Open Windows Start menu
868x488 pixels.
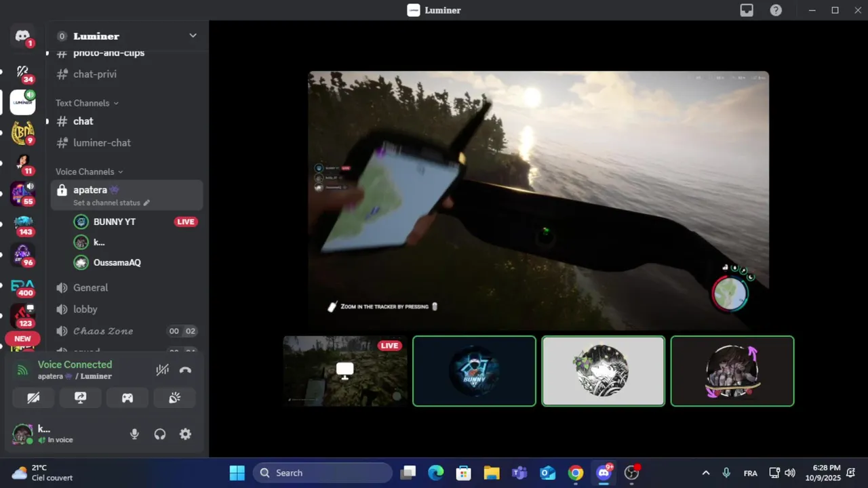click(x=237, y=472)
